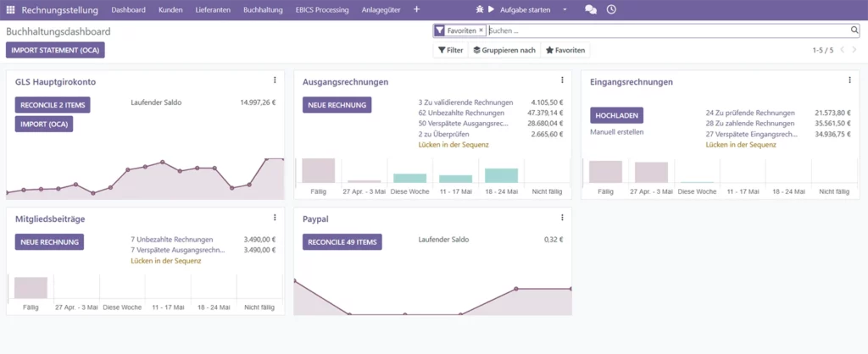Click the search magnifier icon
The image size is (868, 354).
(854, 30)
